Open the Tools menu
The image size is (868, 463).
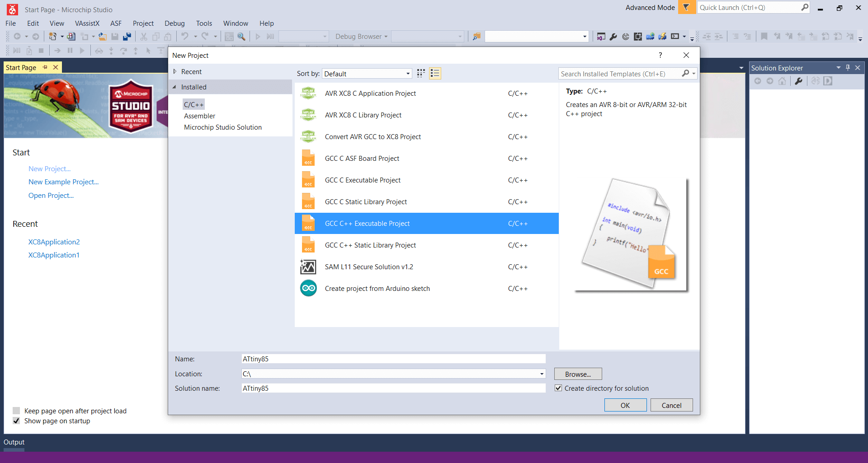(204, 23)
